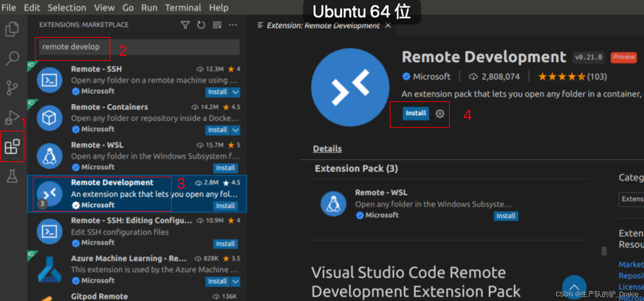Install the Remote - Containers extension
Image resolution: width=644 pixels, height=301 pixels.
[218, 130]
